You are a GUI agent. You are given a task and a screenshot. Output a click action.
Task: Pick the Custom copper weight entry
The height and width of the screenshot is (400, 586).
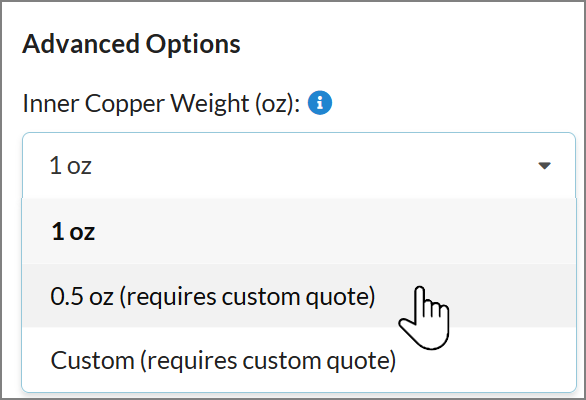(299, 360)
